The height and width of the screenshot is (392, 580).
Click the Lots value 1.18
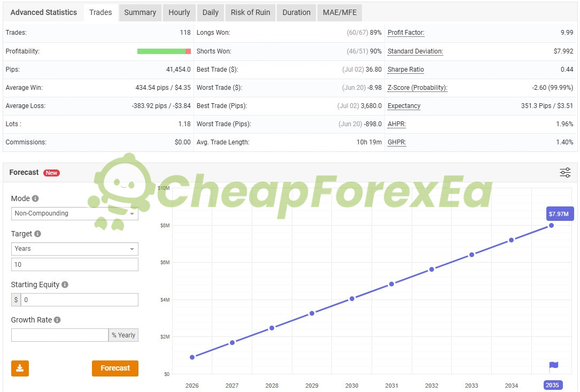[x=184, y=124]
